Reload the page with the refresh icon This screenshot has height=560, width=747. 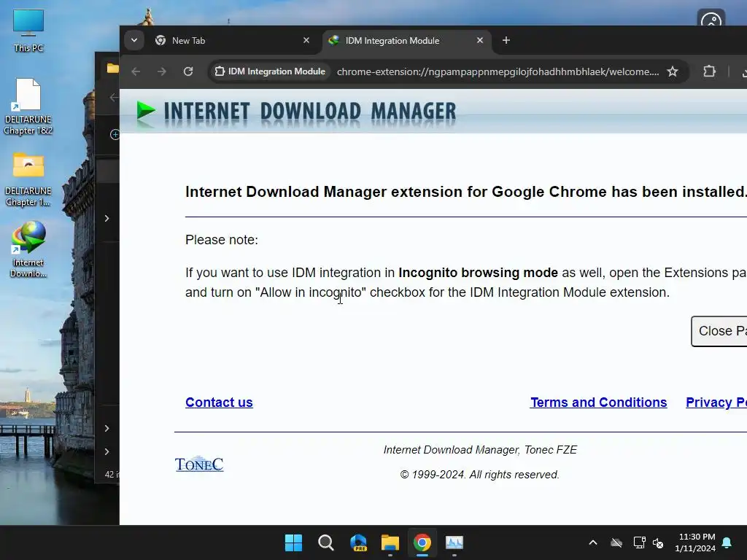pos(188,71)
